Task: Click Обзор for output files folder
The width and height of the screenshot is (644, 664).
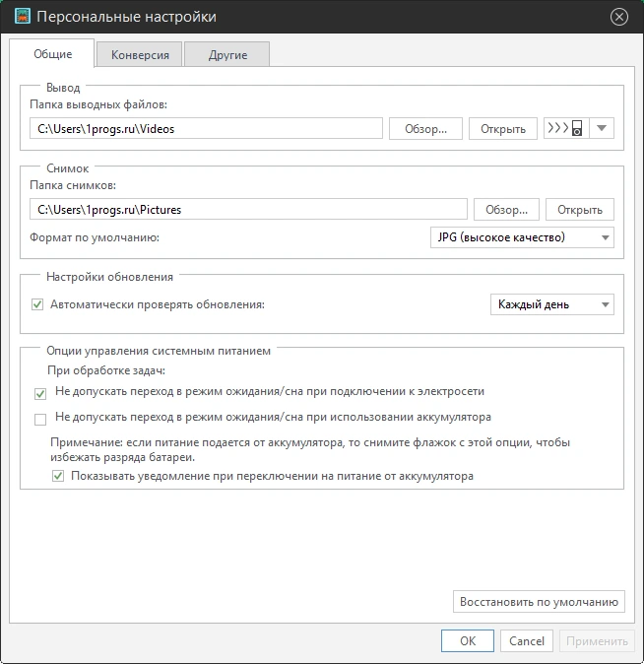Action: click(425, 129)
